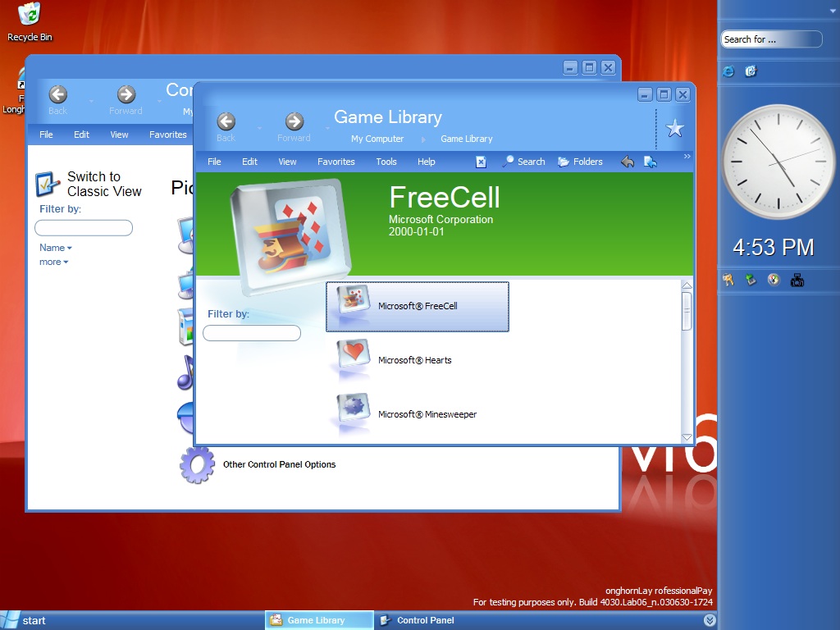Open the sidebar options dropdown arrow
The width and height of the screenshot is (840, 630).
(833, 11)
